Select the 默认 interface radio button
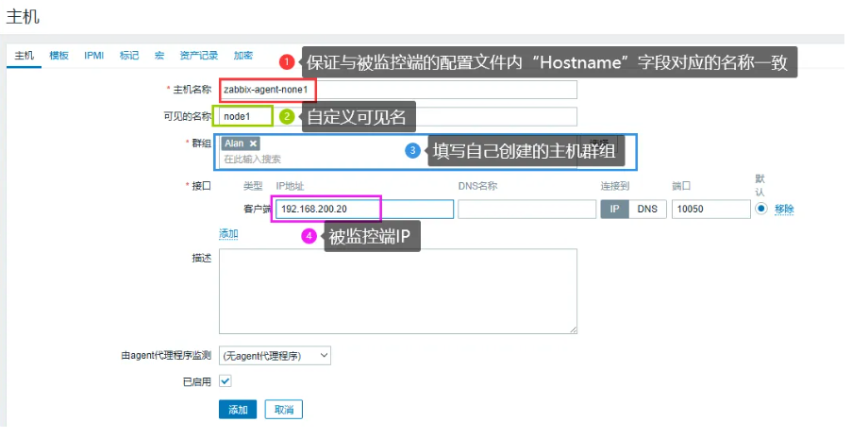Screen dimensions: 868x438 coord(761,210)
